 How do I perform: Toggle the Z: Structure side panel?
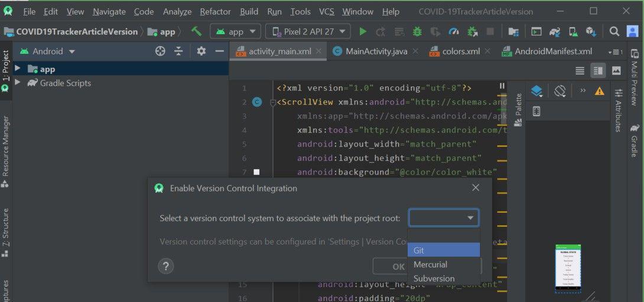pos(5,233)
